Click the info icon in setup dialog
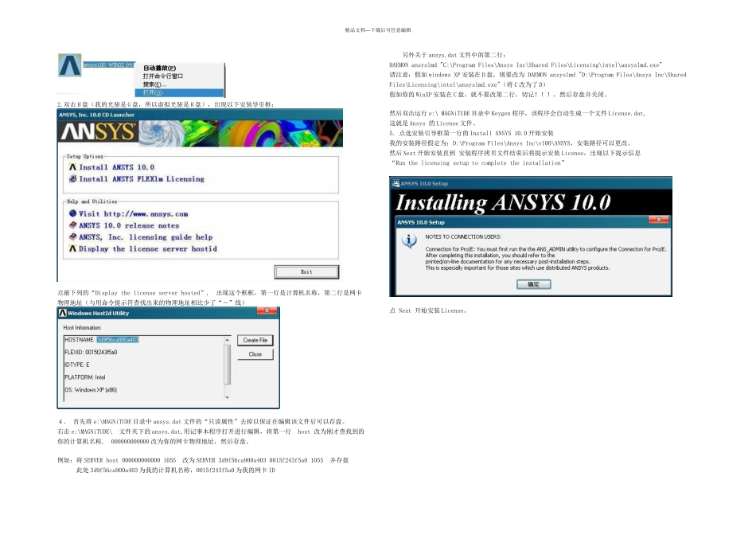Screen dimensions: 756x535 [x=409, y=240]
